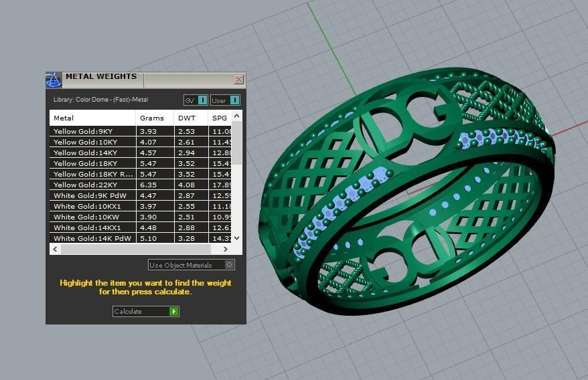Select the Yellow Gold:14KY row
This screenshot has height=380, width=588.
[x=141, y=153]
